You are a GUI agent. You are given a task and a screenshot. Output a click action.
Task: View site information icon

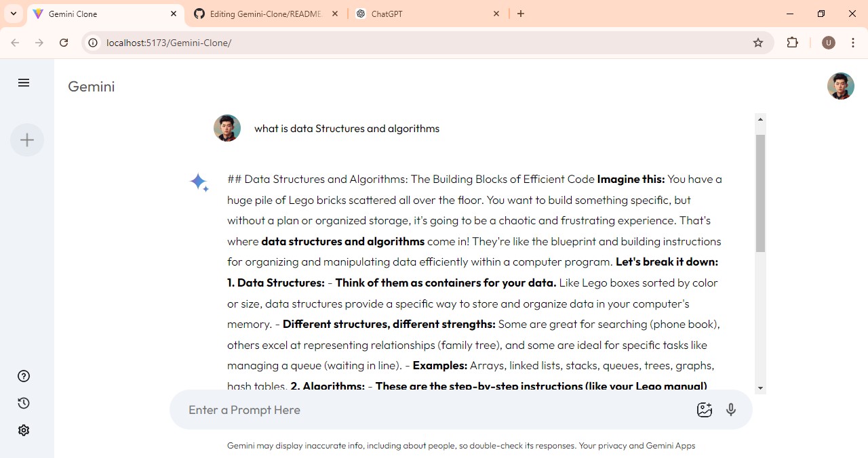(x=94, y=43)
